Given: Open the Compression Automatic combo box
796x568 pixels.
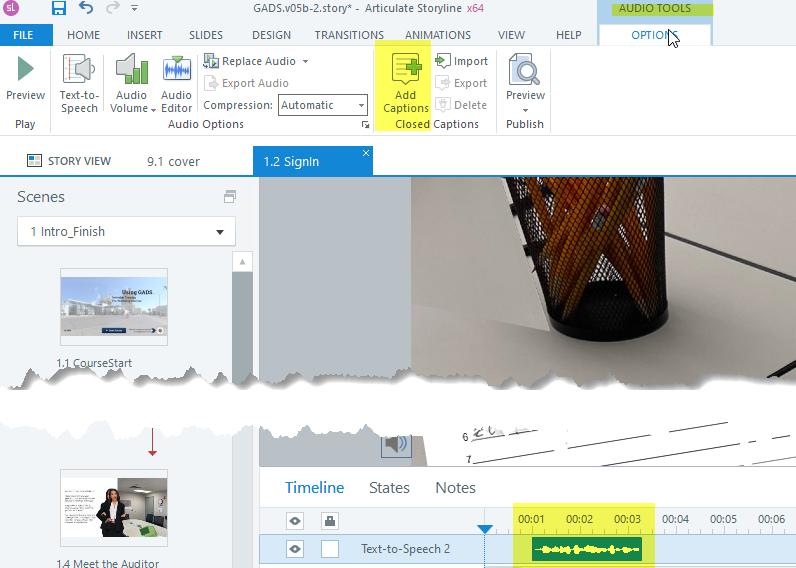Looking at the screenshot, I should pos(323,105).
